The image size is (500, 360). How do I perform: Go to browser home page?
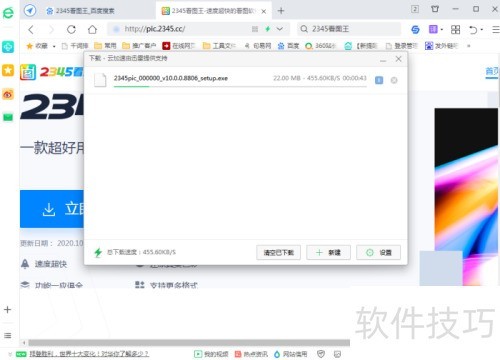coord(92,30)
